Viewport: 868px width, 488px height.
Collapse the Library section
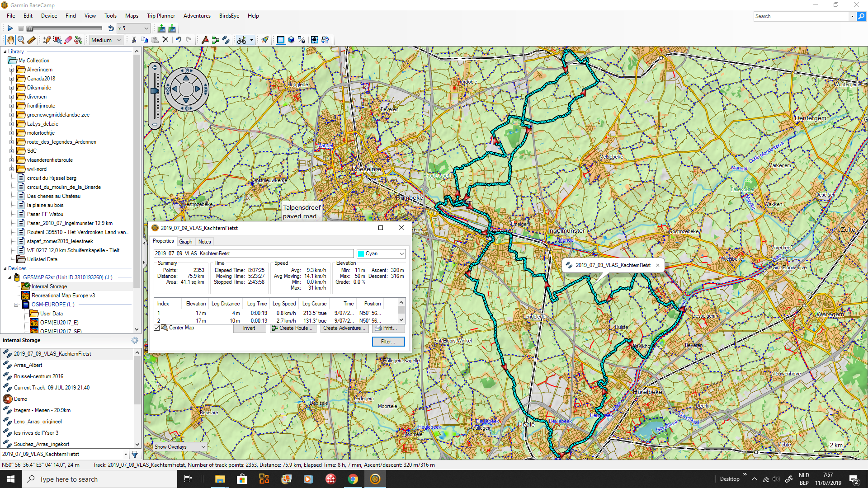5,52
